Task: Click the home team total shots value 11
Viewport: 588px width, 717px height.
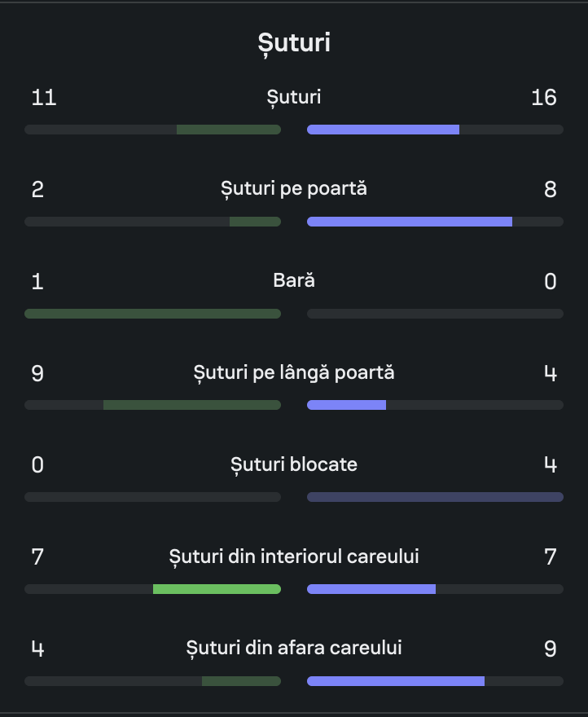Action: click(x=44, y=98)
